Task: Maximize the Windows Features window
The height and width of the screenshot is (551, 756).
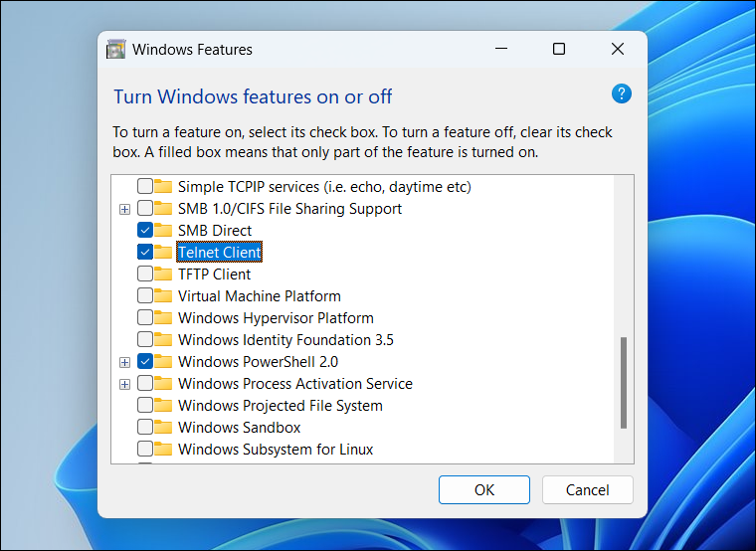Action: [x=559, y=49]
